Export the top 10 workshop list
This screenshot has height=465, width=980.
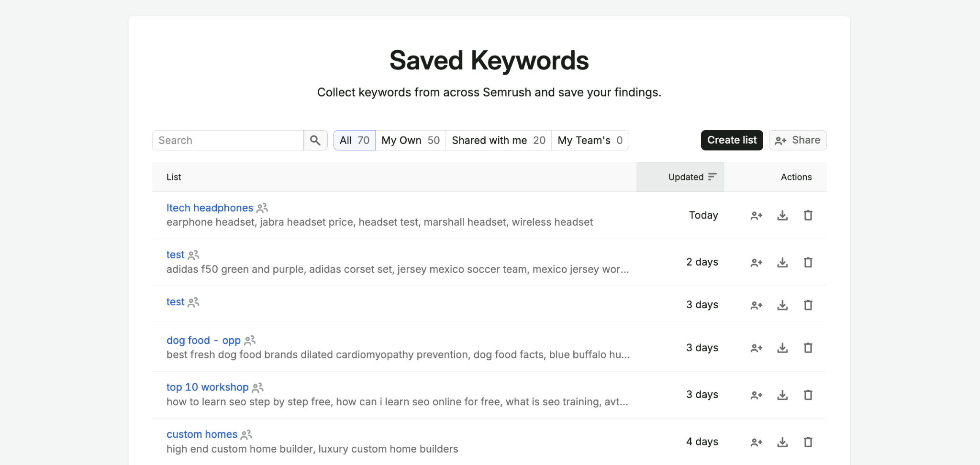[782, 395]
